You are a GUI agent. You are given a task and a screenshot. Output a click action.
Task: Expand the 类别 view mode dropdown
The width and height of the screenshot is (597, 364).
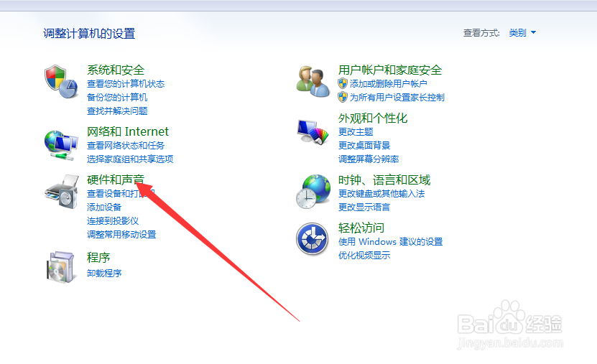[x=522, y=33]
